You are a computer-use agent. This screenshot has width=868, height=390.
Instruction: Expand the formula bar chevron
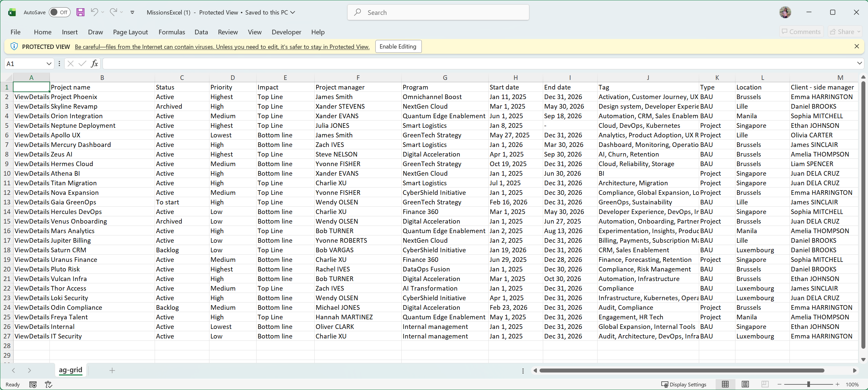pyautogui.click(x=859, y=63)
